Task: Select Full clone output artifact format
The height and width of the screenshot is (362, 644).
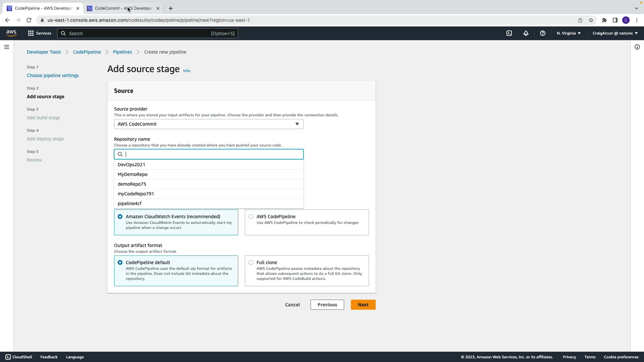Action: 251,262
